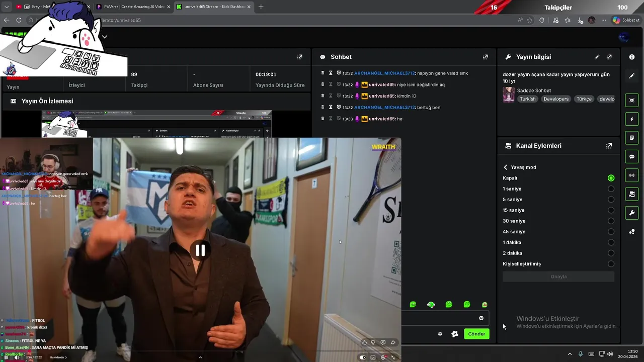Pop out the Yayın bilgisi panel

click(x=609, y=57)
